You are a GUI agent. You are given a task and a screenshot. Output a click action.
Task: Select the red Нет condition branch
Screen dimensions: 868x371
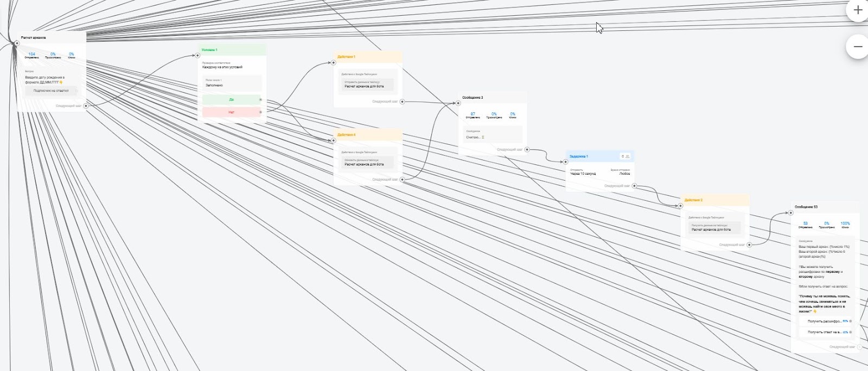(232, 112)
